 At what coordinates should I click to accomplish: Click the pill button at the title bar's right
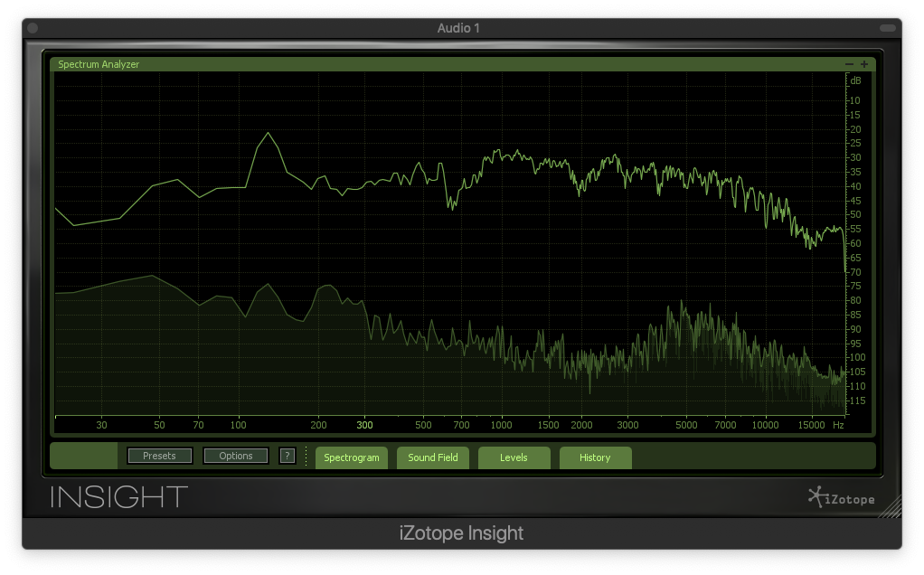tap(888, 28)
